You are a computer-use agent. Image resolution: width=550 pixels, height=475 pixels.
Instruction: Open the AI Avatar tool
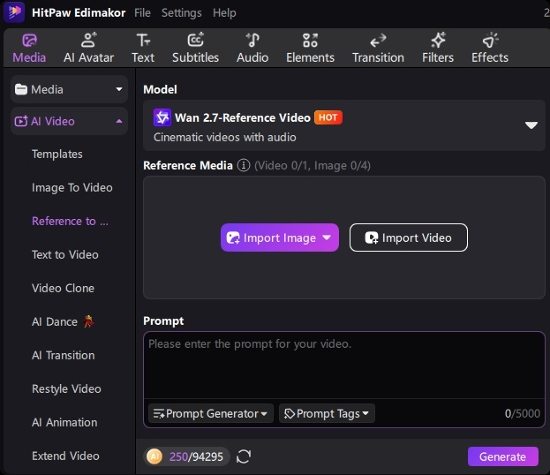88,48
